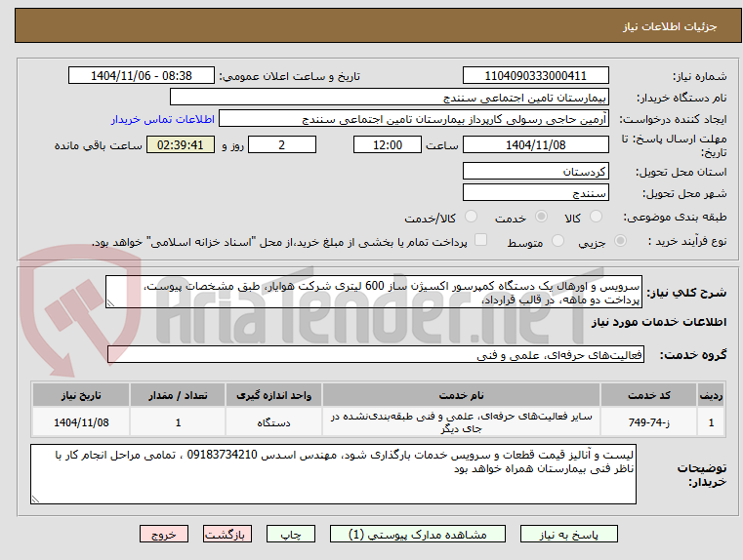The width and height of the screenshot is (743, 560).
Task: Click the بازگشت back button
Action: pyautogui.click(x=227, y=534)
